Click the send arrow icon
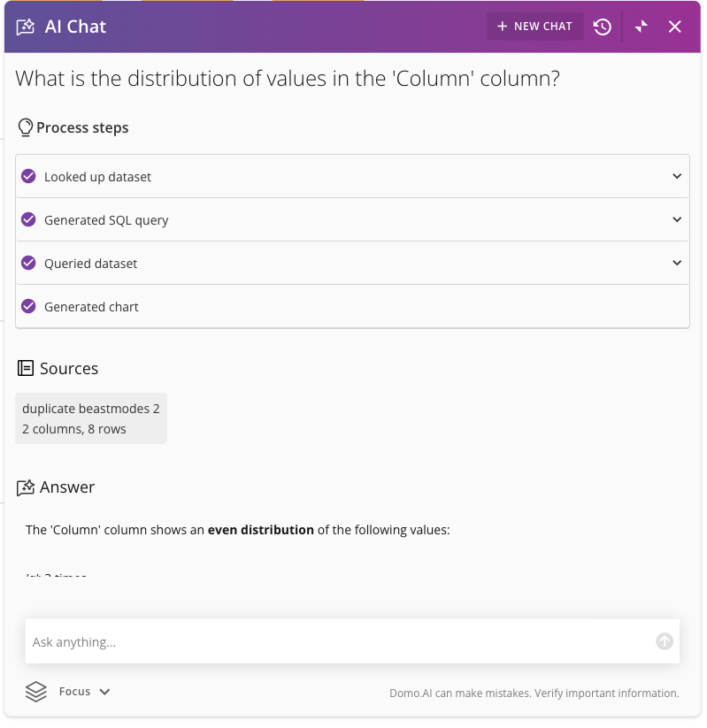The width and height of the screenshot is (707, 728). point(665,641)
